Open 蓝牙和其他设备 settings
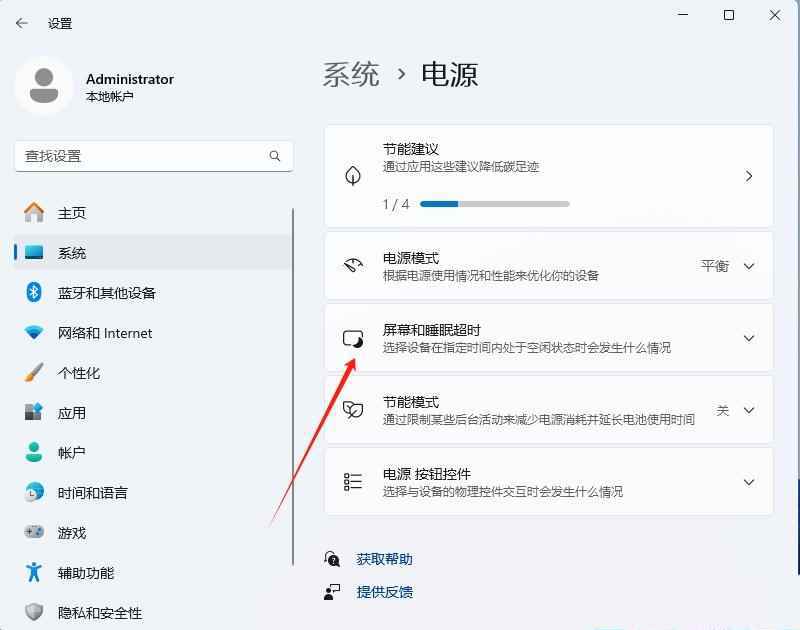 (154, 293)
